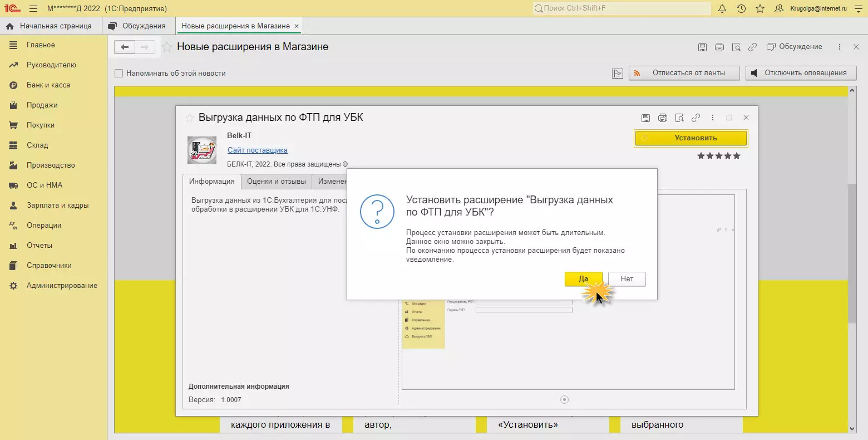Viewport: 868px width, 440px height.
Task: Close the extension card window
Action: click(746, 118)
